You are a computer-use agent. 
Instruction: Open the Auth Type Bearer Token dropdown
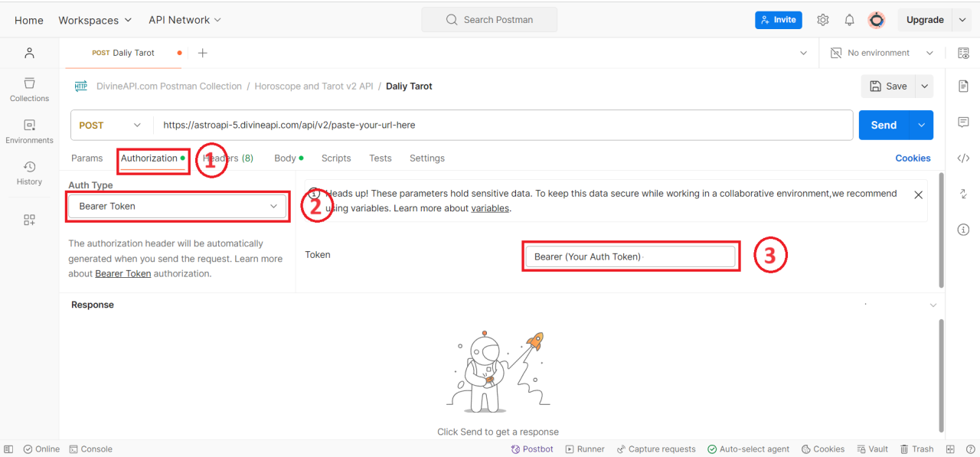(x=178, y=207)
